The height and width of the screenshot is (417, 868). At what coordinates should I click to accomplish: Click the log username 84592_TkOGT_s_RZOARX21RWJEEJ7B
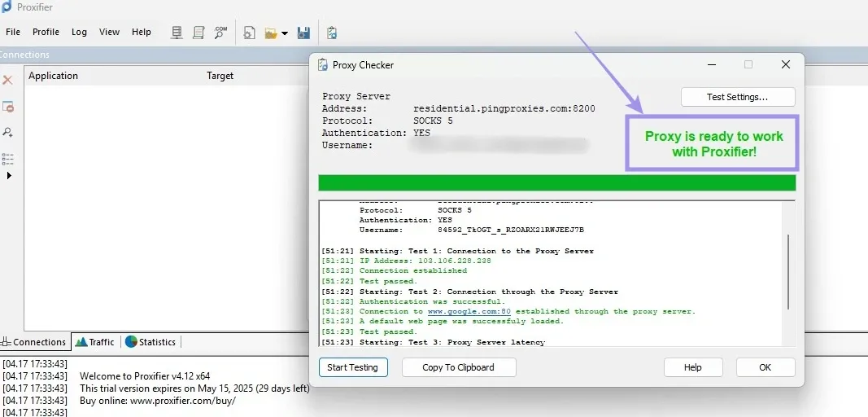pos(511,230)
